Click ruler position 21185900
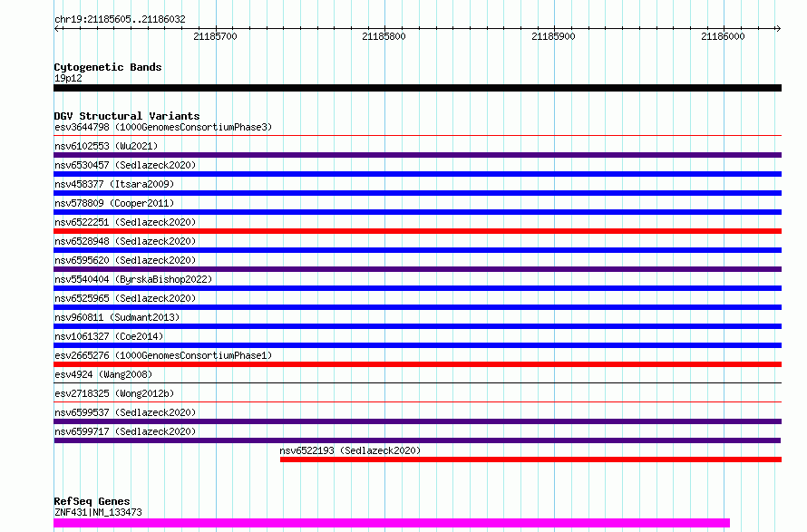Image resolution: width=807 pixels, height=532 pixels. point(553,36)
